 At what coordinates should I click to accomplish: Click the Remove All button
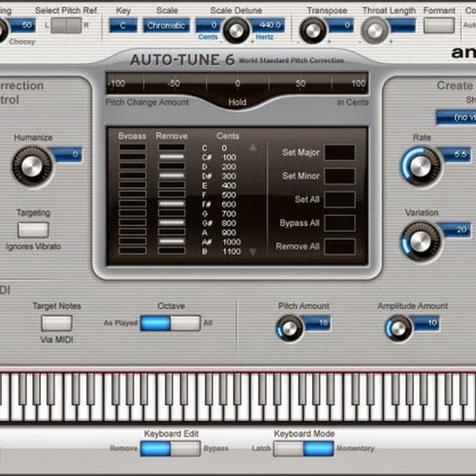339,247
